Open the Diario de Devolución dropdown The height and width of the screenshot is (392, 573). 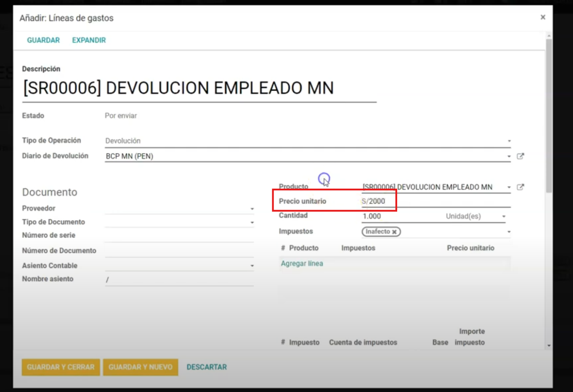(509, 156)
